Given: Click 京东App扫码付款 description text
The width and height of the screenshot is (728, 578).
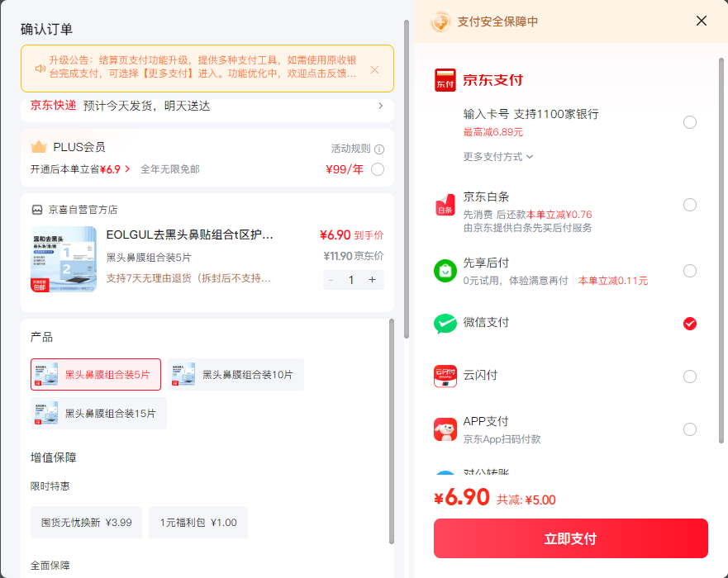Looking at the screenshot, I should 502,439.
